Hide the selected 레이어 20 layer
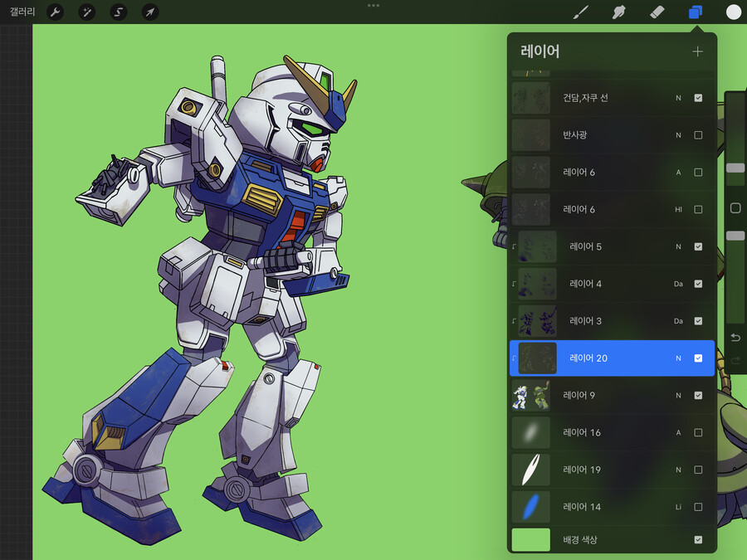The width and height of the screenshot is (747, 560). pos(698,358)
